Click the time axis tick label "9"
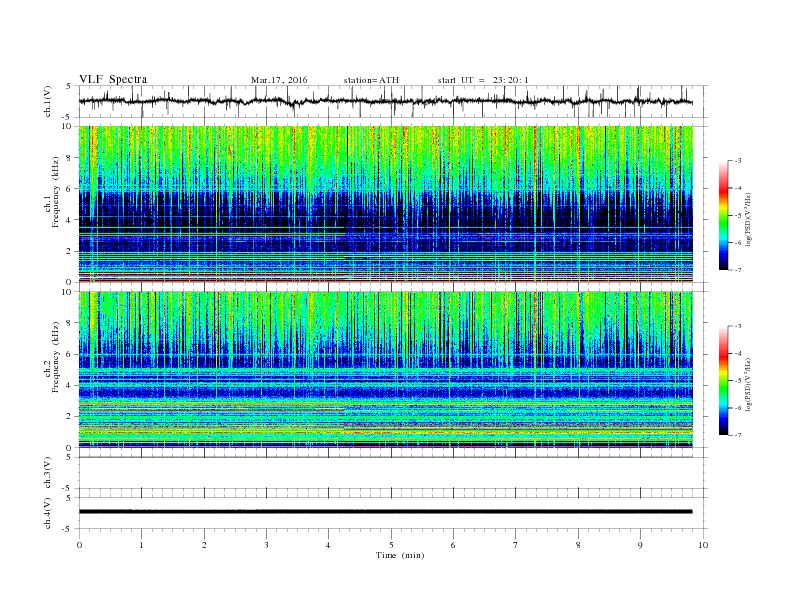Screen dimensions: 792x612 tap(640, 545)
